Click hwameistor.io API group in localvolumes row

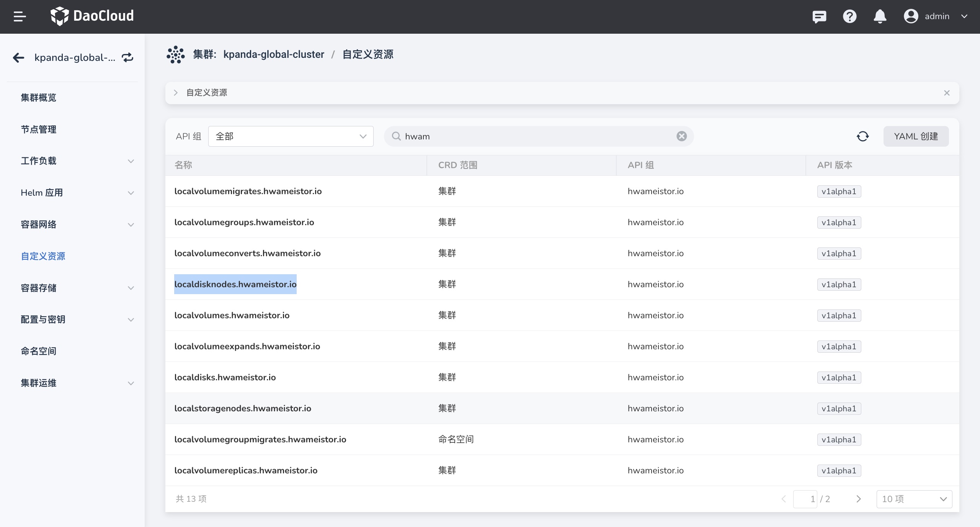pyautogui.click(x=656, y=315)
